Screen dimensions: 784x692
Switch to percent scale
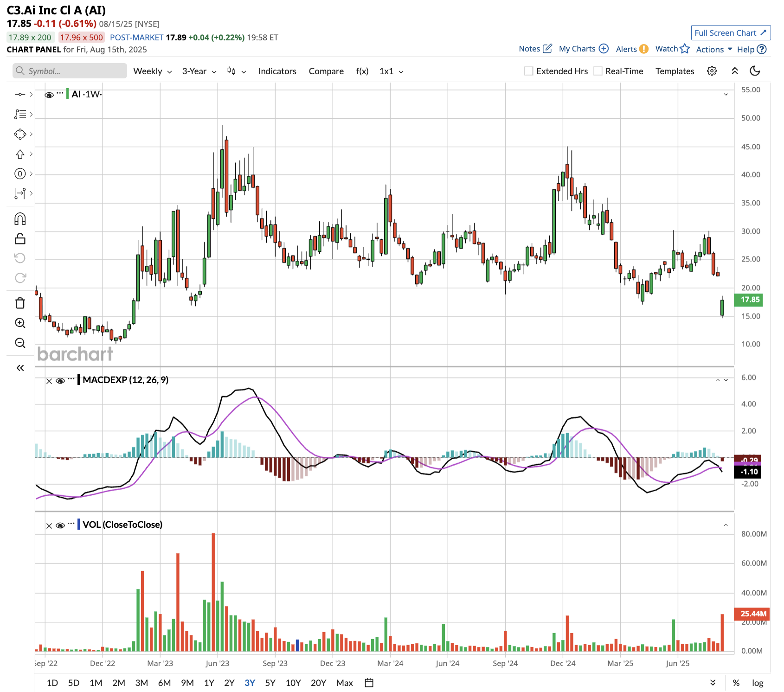point(736,683)
